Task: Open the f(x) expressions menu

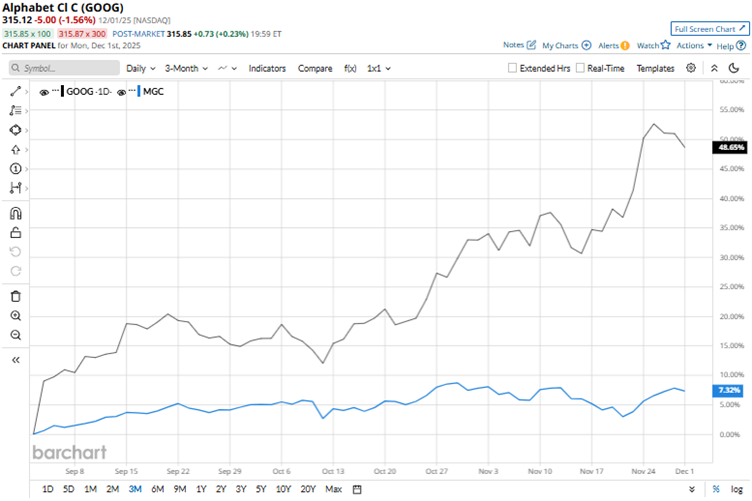Action: pos(350,69)
